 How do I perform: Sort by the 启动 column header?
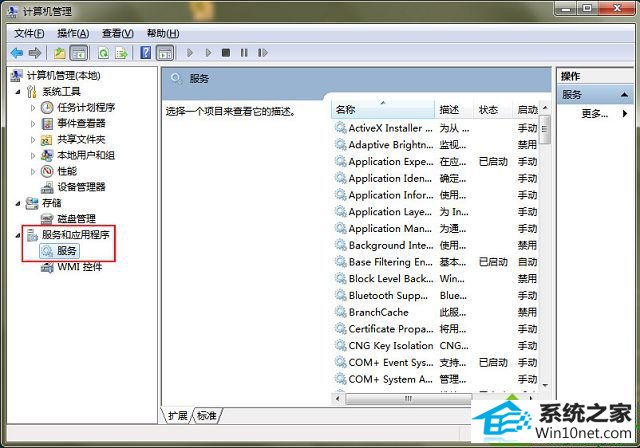coord(526,110)
